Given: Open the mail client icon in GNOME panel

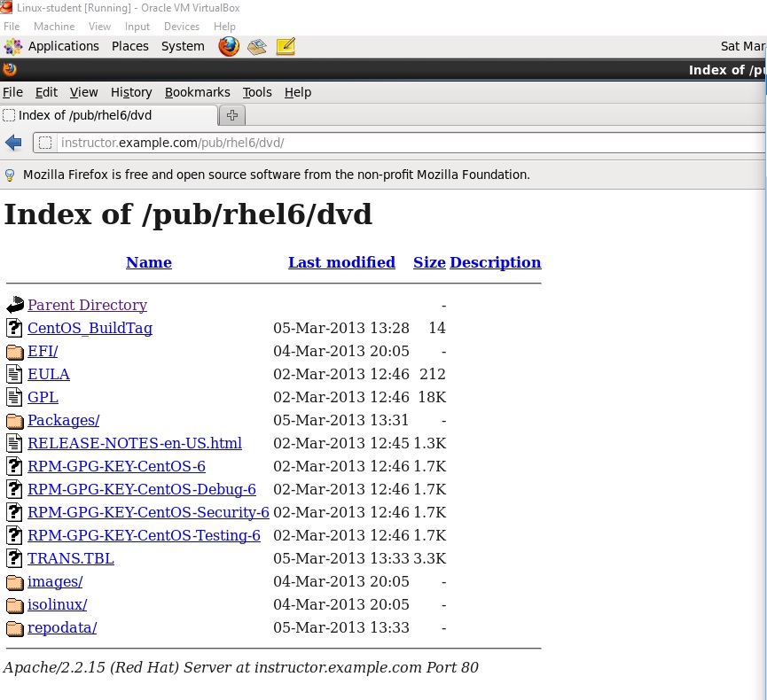Looking at the screenshot, I should (x=257, y=46).
